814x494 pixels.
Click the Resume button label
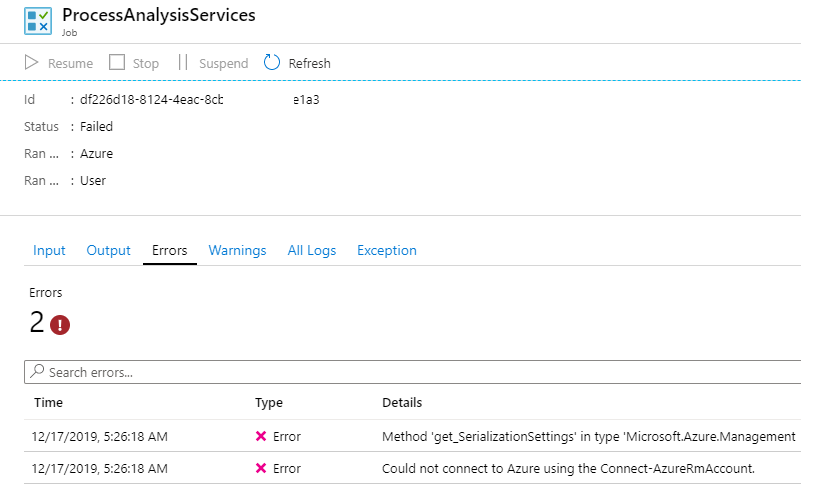coord(71,63)
